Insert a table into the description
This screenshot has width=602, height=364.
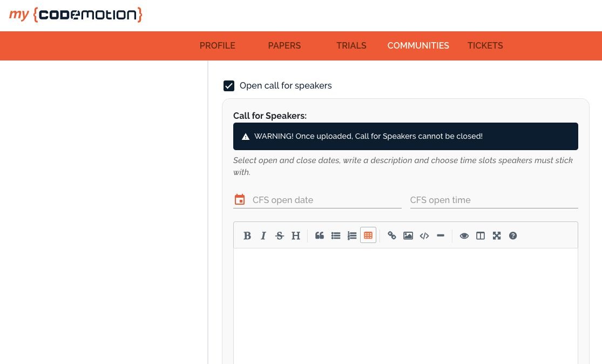(x=368, y=235)
